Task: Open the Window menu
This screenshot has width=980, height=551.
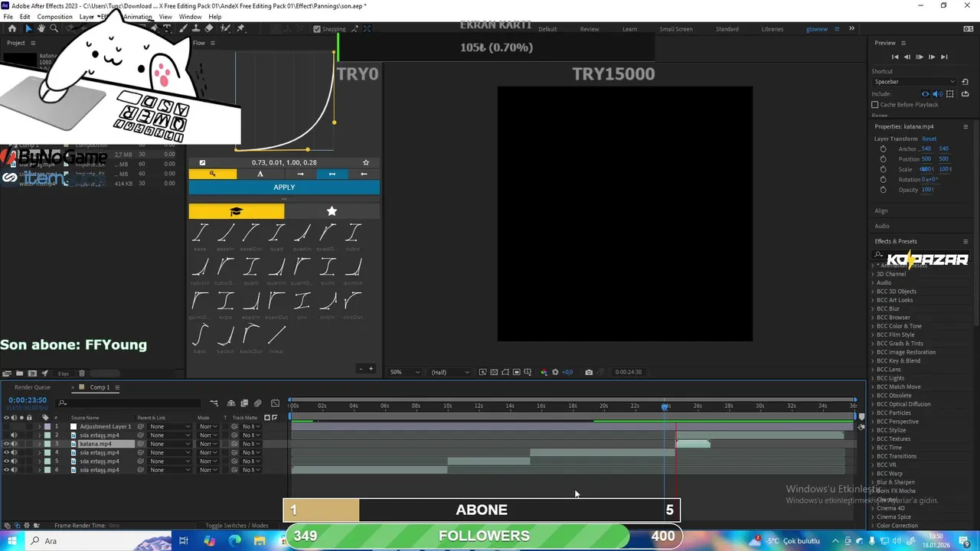Action: coord(190,17)
